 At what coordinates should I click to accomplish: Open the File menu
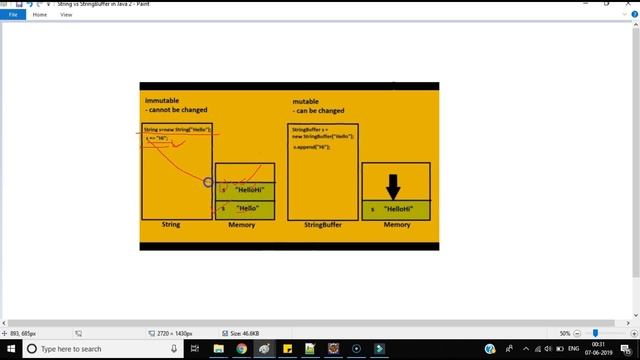(13, 15)
